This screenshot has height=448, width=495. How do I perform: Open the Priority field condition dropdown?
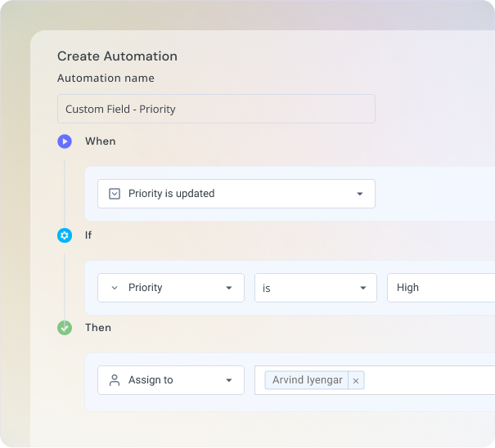tap(171, 288)
